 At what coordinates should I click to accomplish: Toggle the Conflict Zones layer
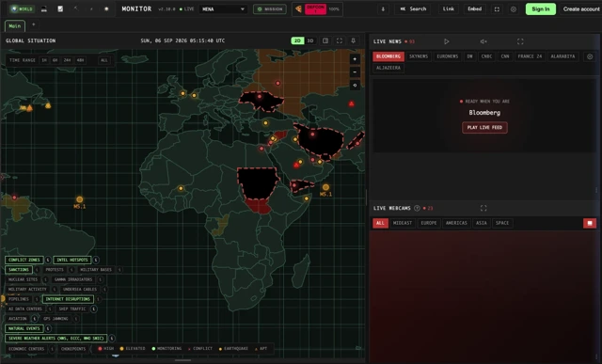point(24,260)
